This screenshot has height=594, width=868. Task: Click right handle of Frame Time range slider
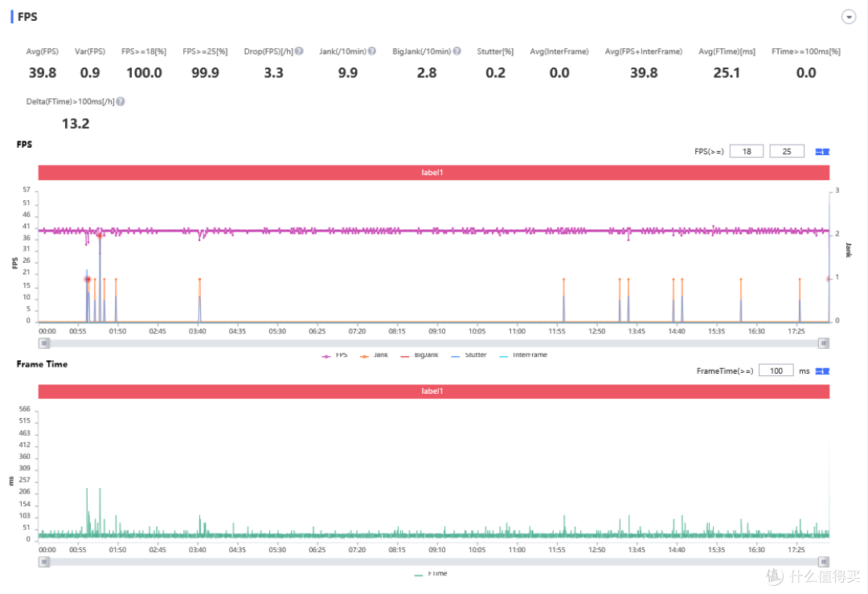click(x=824, y=561)
